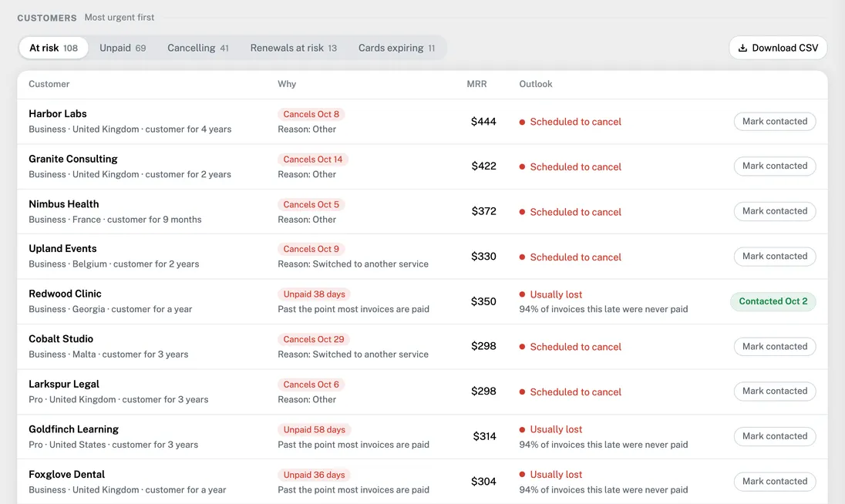Open the Goldfinch Learning customer name

click(x=73, y=429)
